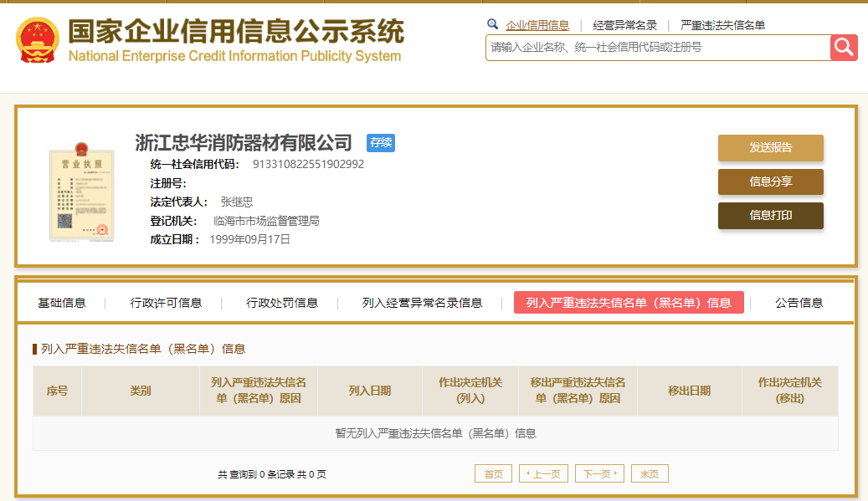Go to 末页 in pagination
Image resolution: width=868 pixels, height=501 pixels.
tap(650, 474)
